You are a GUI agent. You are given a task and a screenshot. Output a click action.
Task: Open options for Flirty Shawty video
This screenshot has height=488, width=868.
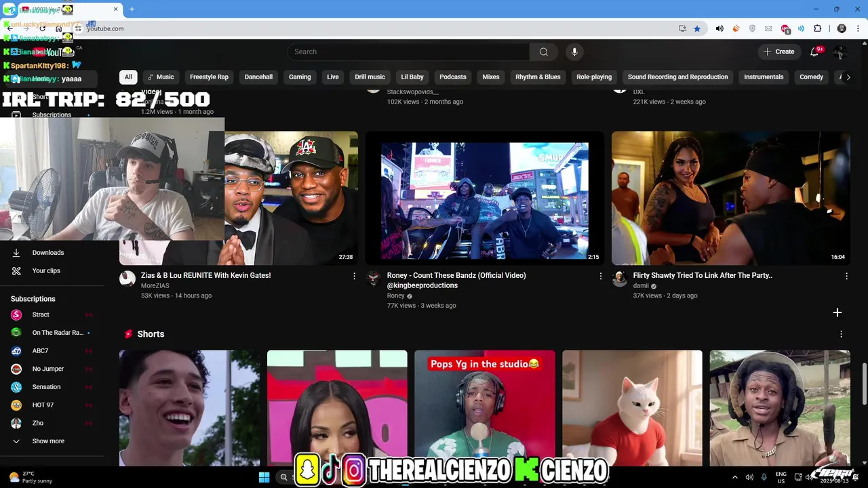click(846, 276)
